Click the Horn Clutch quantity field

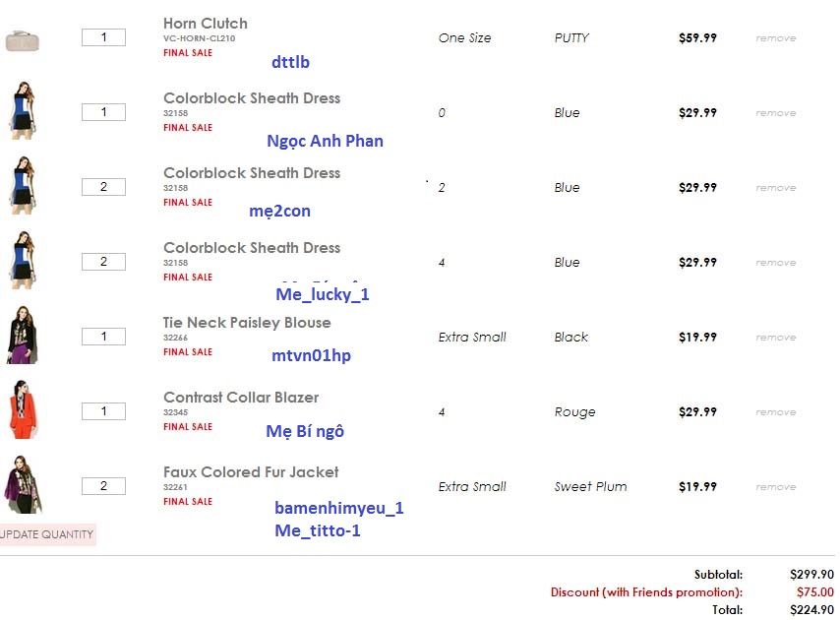pyautogui.click(x=103, y=37)
